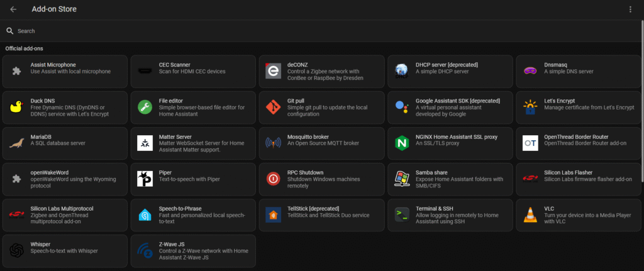This screenshot has width=644, height=271.
Task: Click the green File editor wrench icon
Action: [x=145, y=107]
